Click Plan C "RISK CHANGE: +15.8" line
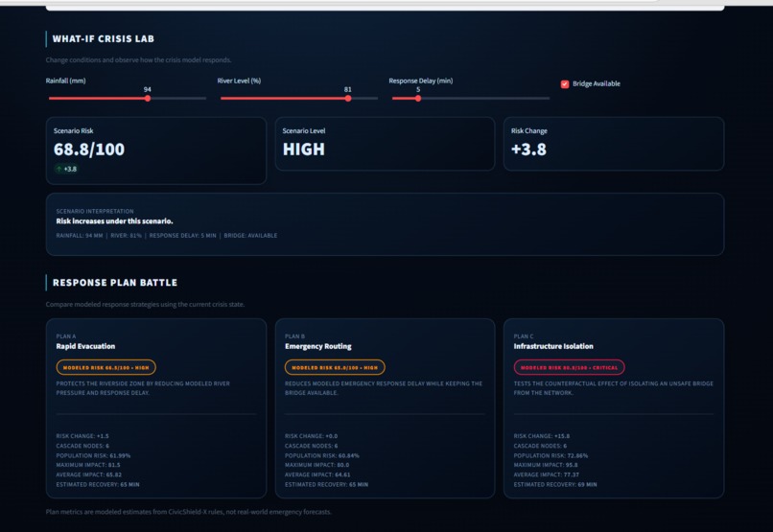Viewport: 773px width, 532px height. (541, 436)
